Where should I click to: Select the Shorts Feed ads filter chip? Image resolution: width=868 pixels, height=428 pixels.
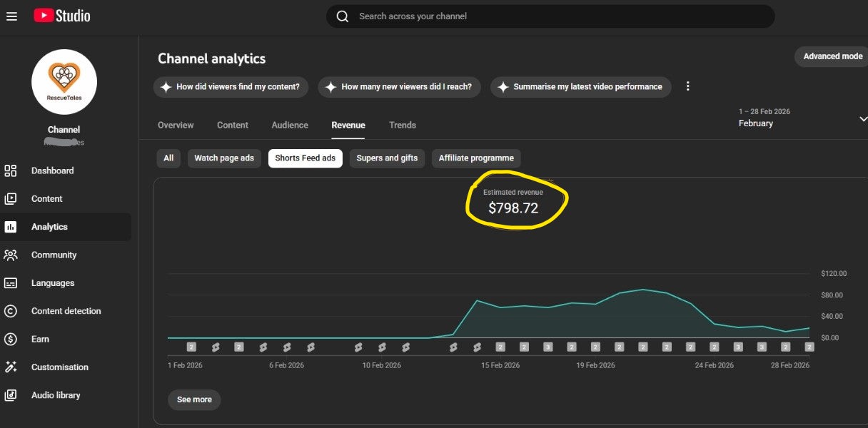306,158
